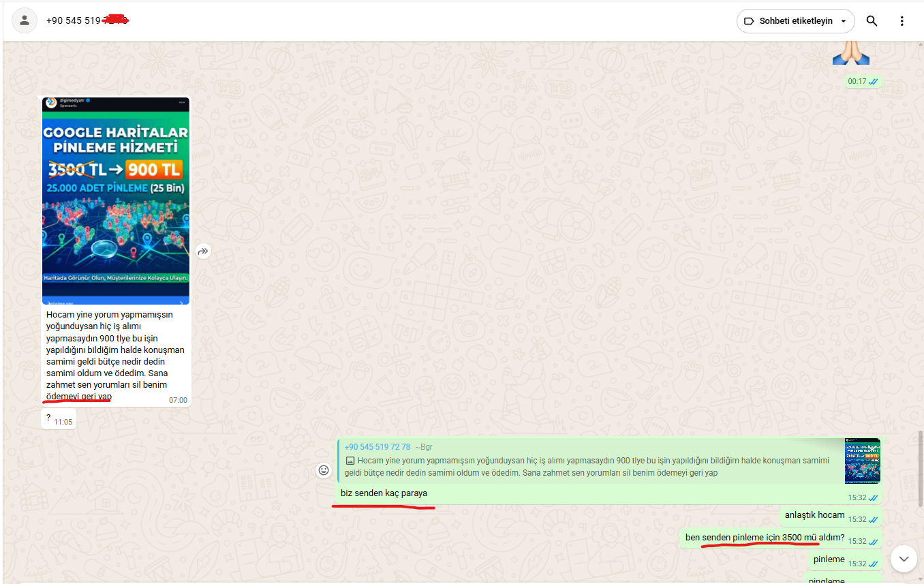The image size is (924, 584).
Task: Click the read ticks on the 'pinleme' message
Action: 873,564
